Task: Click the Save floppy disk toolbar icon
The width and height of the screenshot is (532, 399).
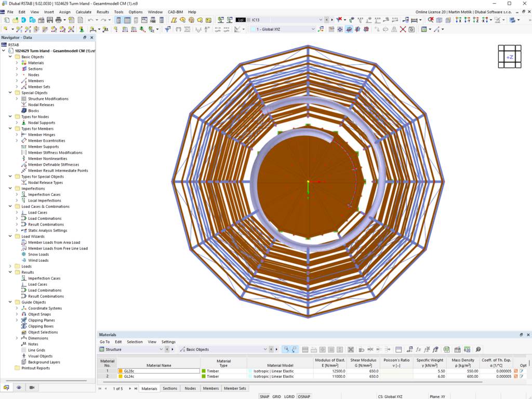Action: coord(50,20)
